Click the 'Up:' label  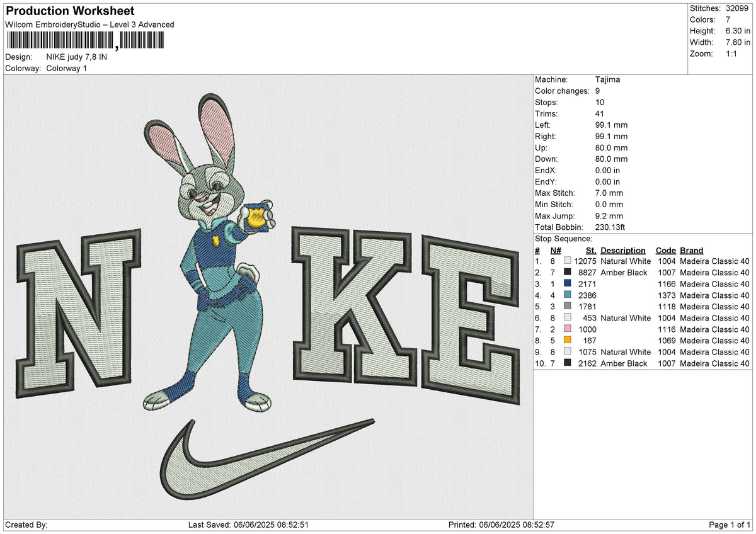(542, 148)
